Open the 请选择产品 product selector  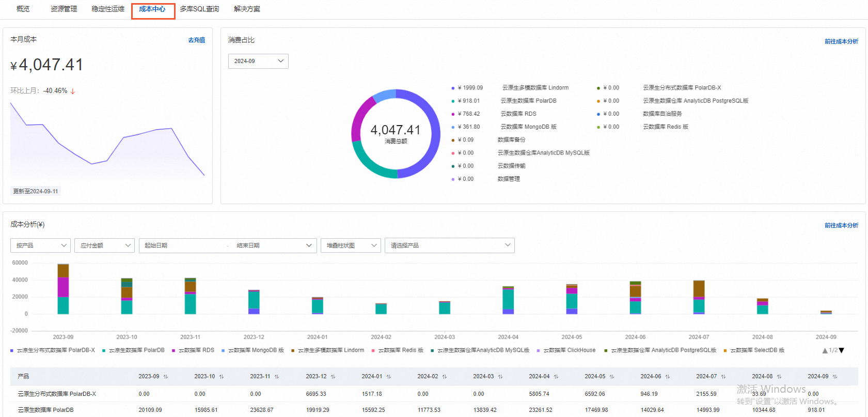point(449,245)
